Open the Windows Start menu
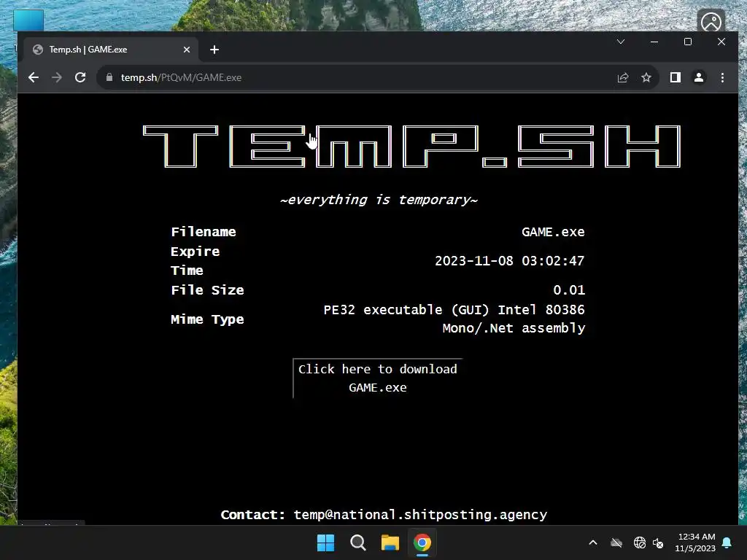Screen dimensions: 747x560 [x=326, y=542]
